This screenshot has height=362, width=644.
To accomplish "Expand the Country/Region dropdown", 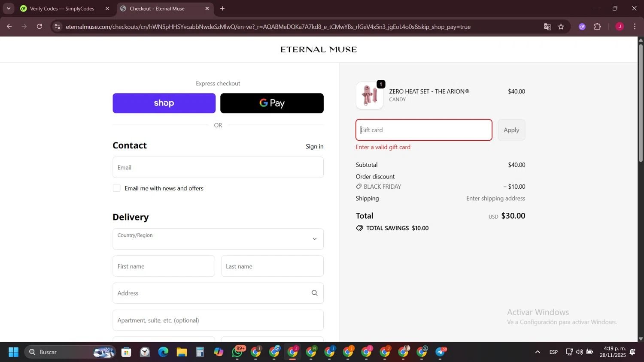I will point(218,239).
